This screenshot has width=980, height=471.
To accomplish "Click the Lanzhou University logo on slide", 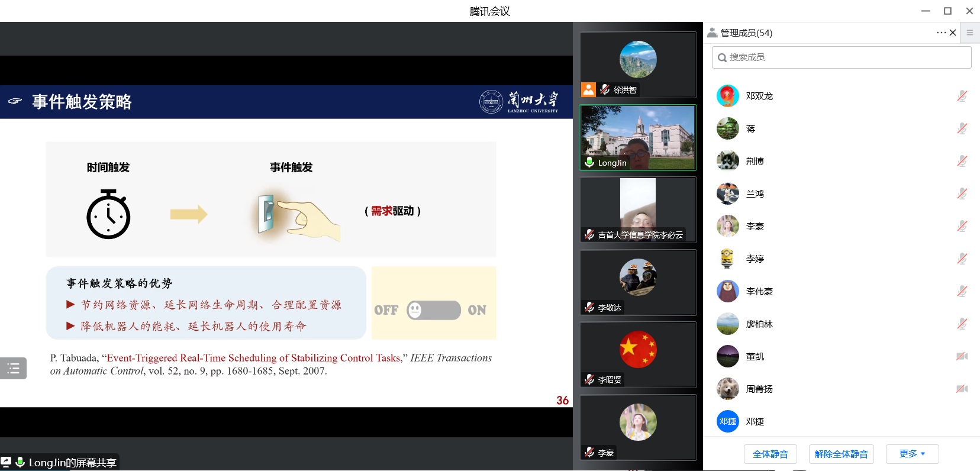I will tap(518, 102).
